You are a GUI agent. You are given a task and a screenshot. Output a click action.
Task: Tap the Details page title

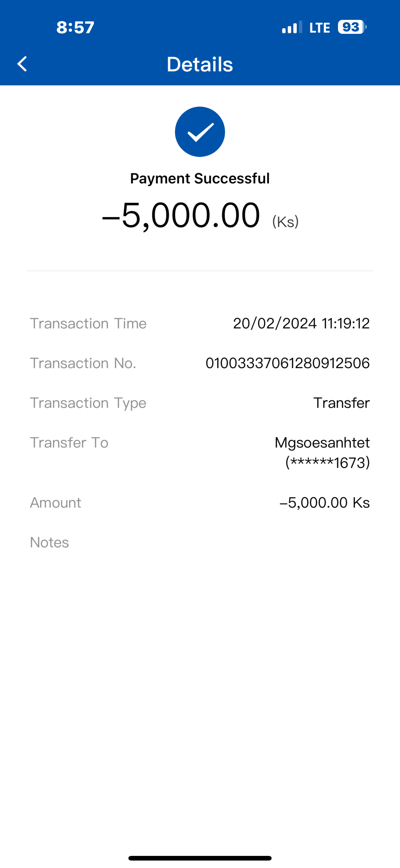point(200,64)
